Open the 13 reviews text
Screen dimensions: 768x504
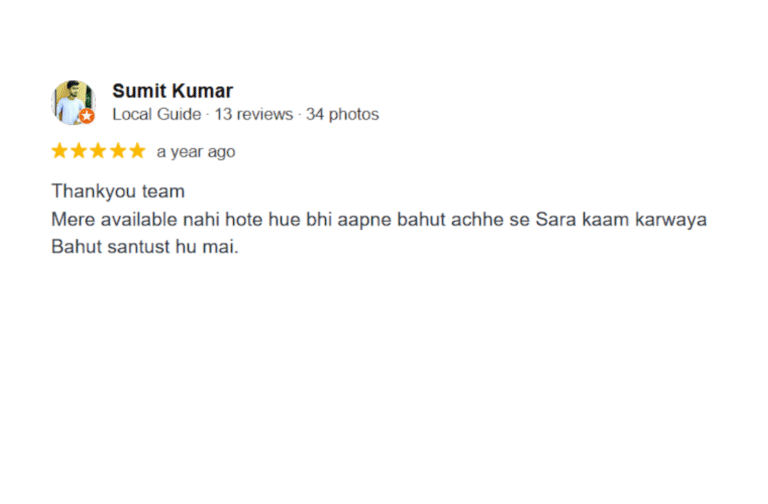pos(254,114)
